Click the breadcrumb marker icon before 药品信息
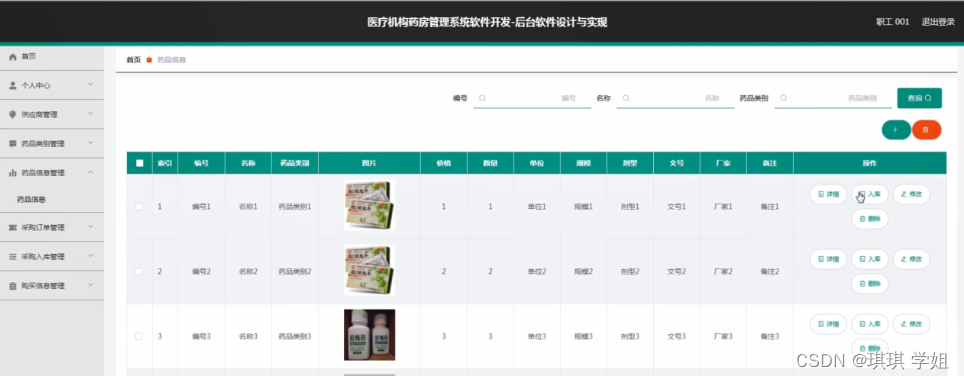This screenshot has height=379, width=964. point(149,60)
